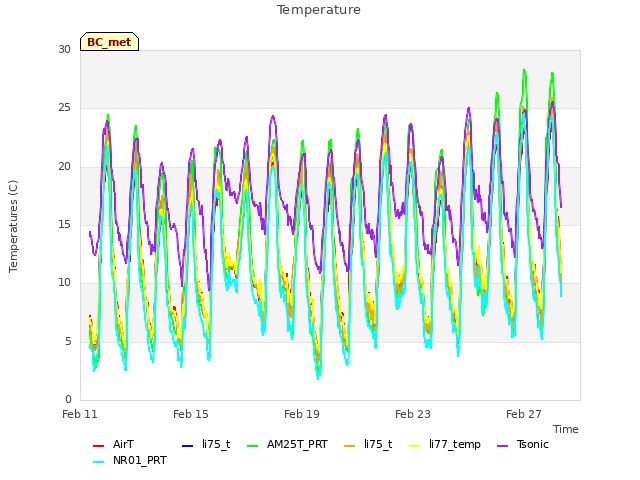This screenshot has width=640, height=480.
Task: Toggle the AM25T_PRT legend label
Action: [297, 444]
